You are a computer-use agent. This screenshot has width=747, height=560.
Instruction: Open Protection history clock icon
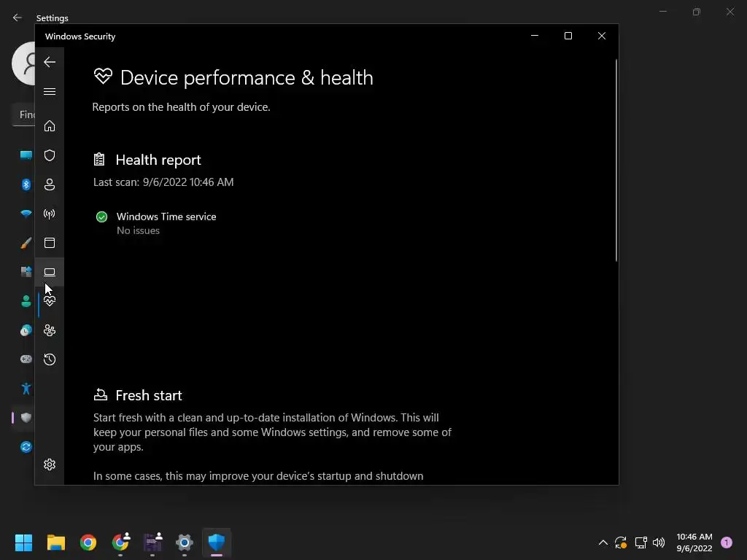click(50, 359)
